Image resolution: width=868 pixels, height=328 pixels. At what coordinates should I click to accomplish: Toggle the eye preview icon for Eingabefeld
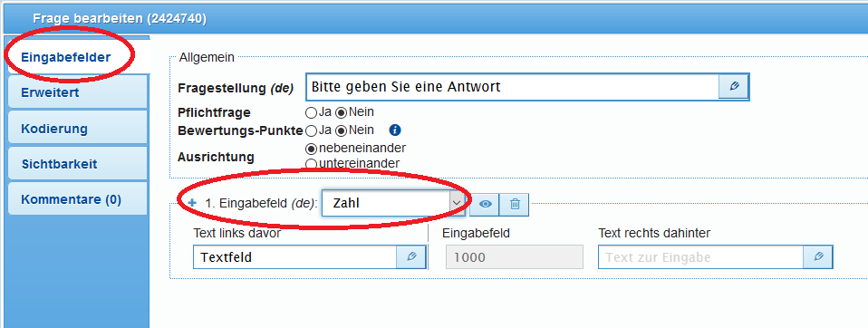point(485,204)
